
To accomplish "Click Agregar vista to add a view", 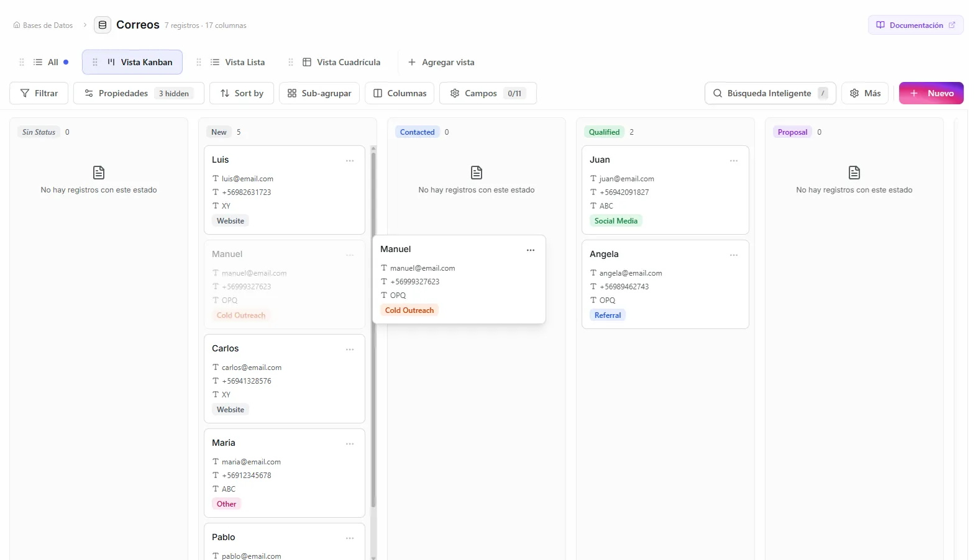I will pos(441,62).
